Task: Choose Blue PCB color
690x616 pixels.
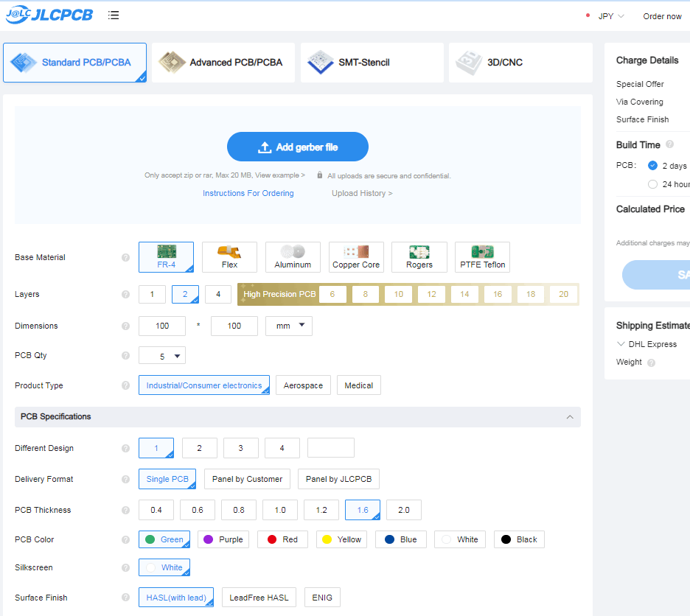Action: coord(401,539)
